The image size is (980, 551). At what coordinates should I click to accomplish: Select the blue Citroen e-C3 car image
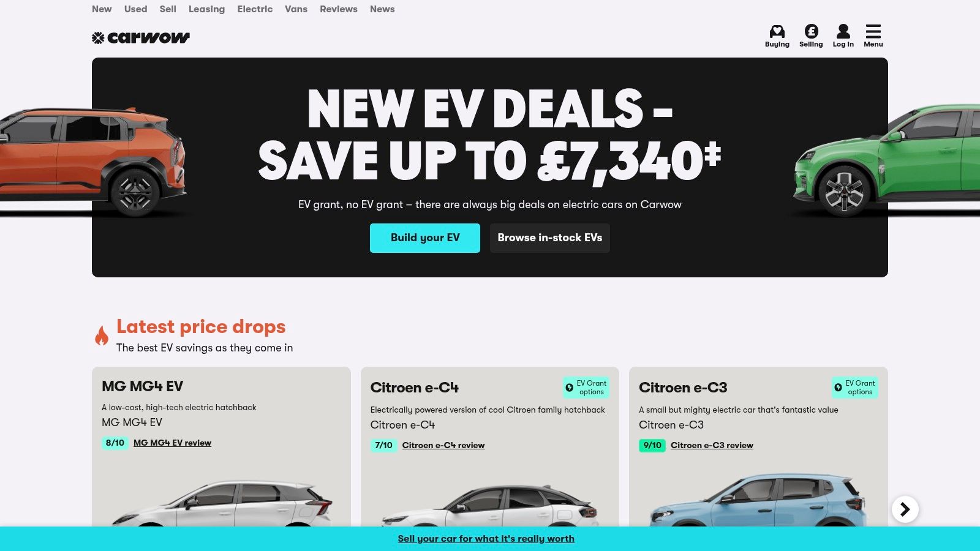pyautogui.click(x=758, y=500)
